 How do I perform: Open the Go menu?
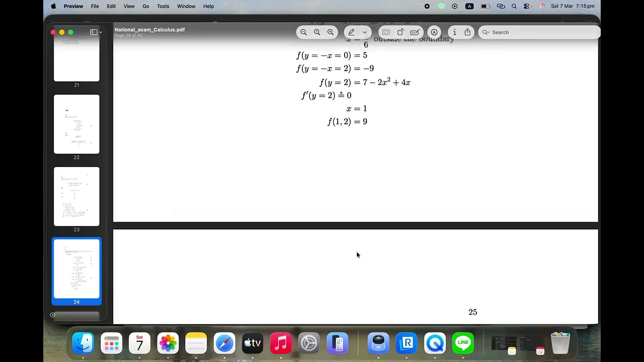(146, 6)
